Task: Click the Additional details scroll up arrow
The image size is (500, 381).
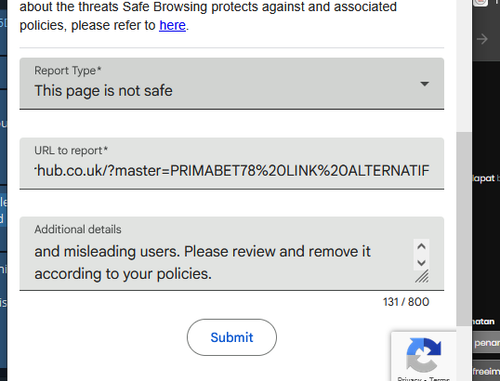Action: coord(421,247)
